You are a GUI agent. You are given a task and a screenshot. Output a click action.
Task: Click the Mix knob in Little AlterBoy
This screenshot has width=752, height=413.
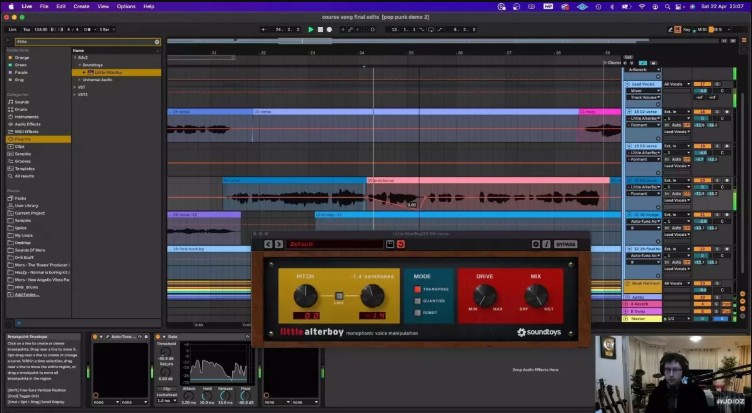[536, 295]
